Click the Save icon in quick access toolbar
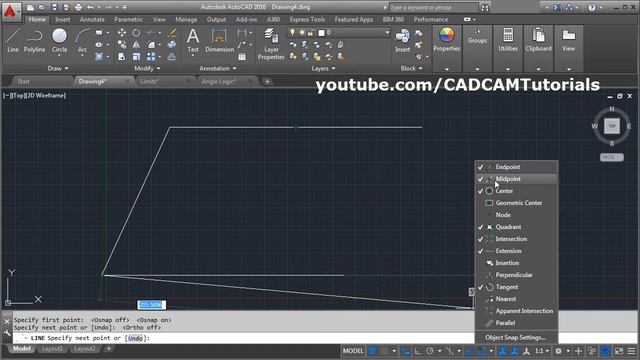The image size is (640, 360). pos(55,7)
